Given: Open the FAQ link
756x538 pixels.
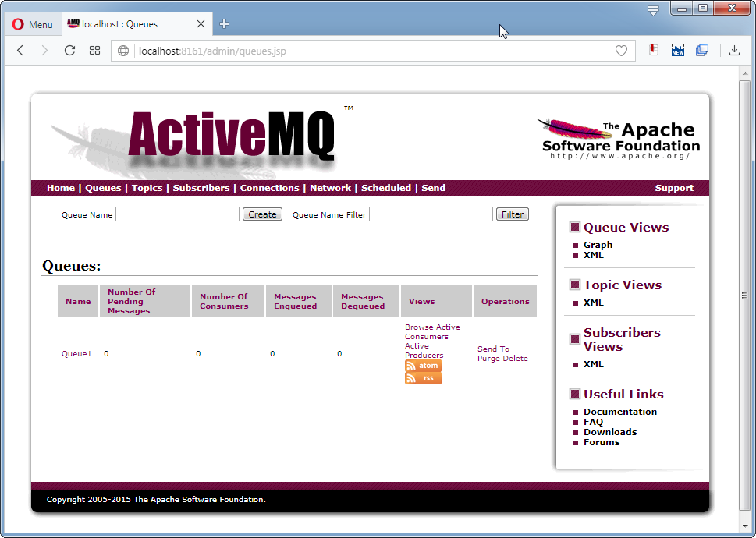Looking at the screenshot, I should [593, 422].
